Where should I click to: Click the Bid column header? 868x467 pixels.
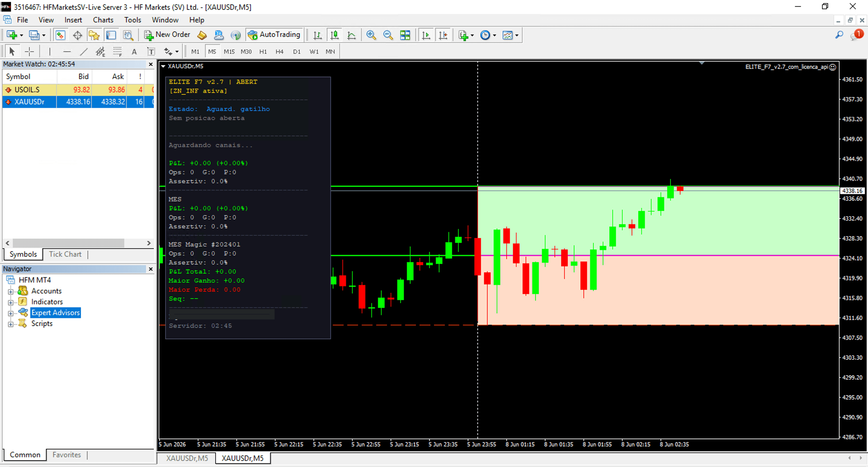point(74,77)
